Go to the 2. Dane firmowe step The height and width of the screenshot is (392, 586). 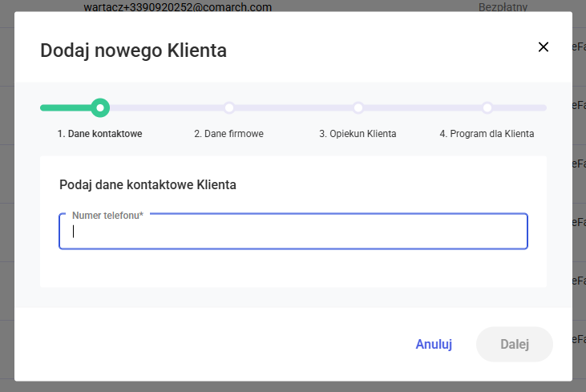tap(228, 134)
